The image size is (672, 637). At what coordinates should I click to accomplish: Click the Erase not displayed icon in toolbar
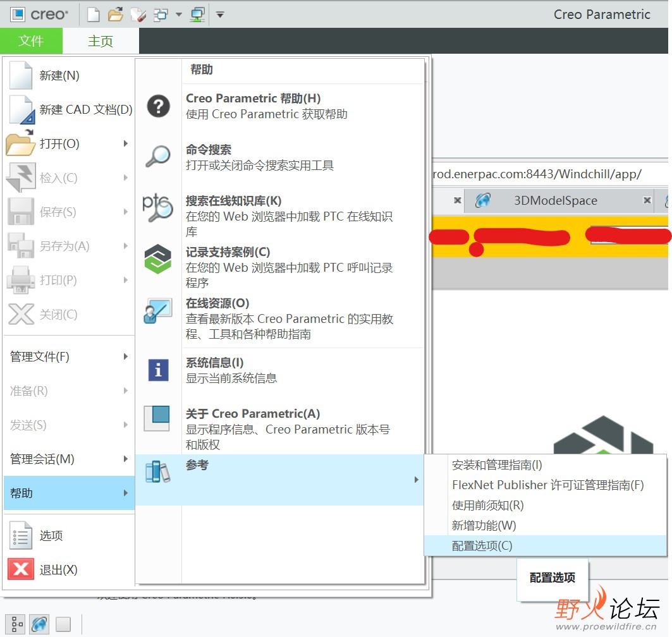pos(138,15)
